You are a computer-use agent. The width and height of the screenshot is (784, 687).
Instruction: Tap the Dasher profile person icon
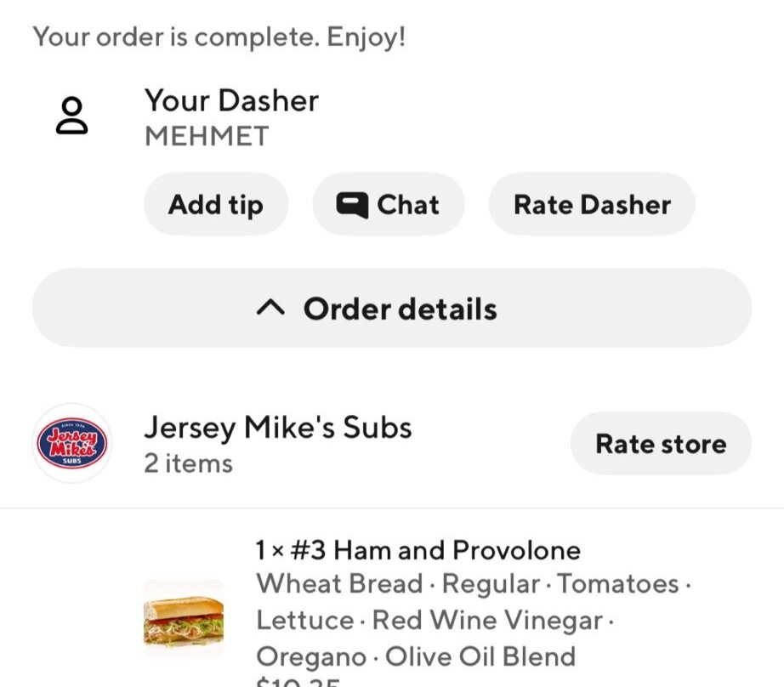click(71, 116)
